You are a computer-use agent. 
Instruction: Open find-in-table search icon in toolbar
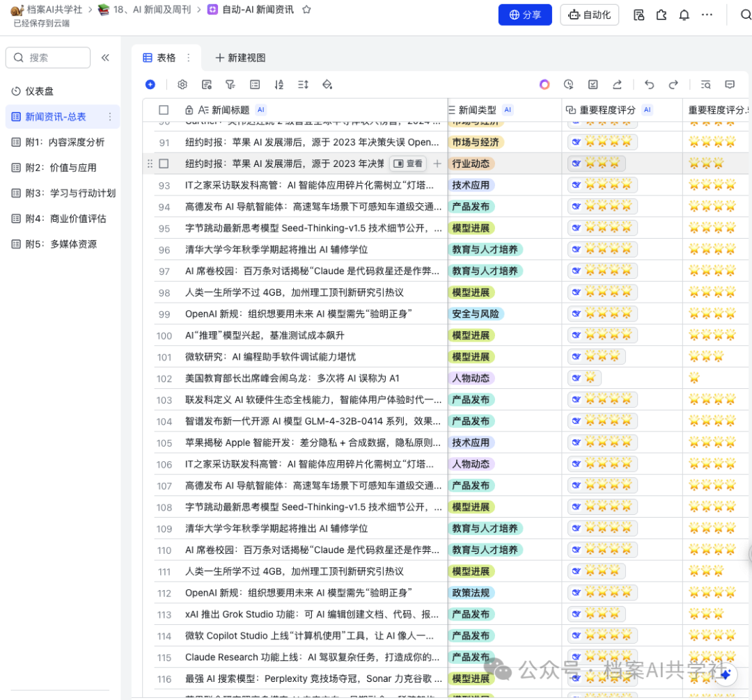tap(705, 84)
